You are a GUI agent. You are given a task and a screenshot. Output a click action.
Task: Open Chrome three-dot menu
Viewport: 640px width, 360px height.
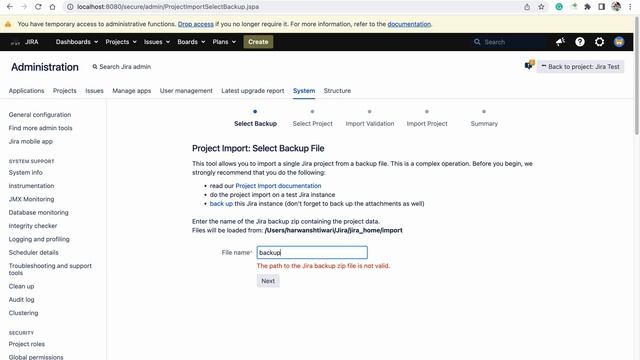[x=630, y=7]
